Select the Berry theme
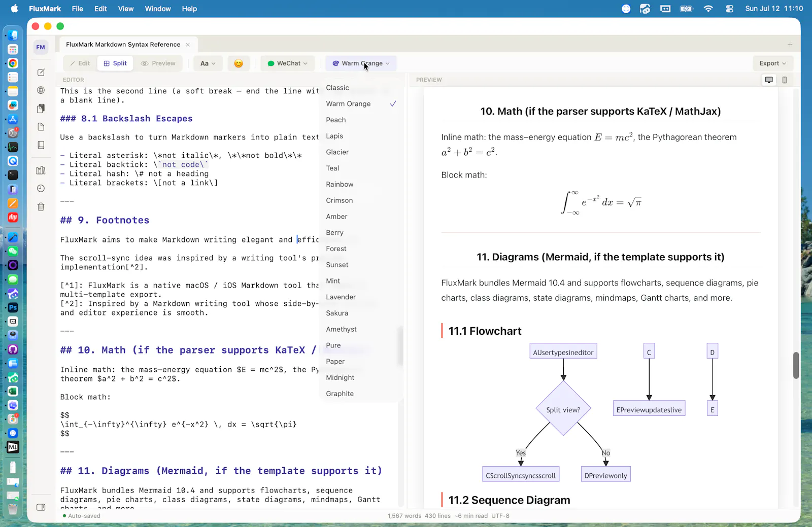The width and height of the screenshot is (812, 527). tap(361, 233)
